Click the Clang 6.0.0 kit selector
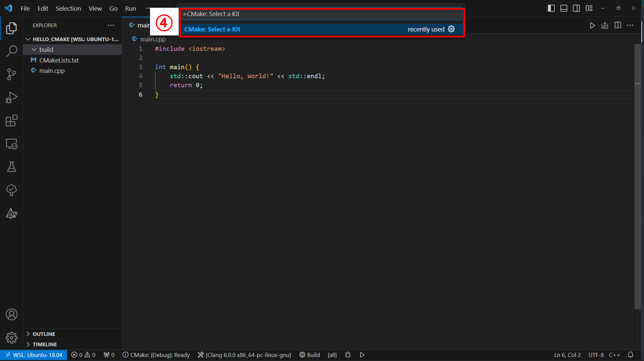The image size is (644, 361). (245, 355)
